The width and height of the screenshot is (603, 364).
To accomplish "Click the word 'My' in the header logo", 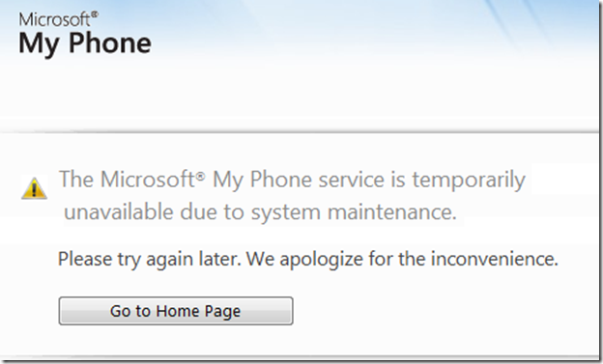I will (39, 44).
